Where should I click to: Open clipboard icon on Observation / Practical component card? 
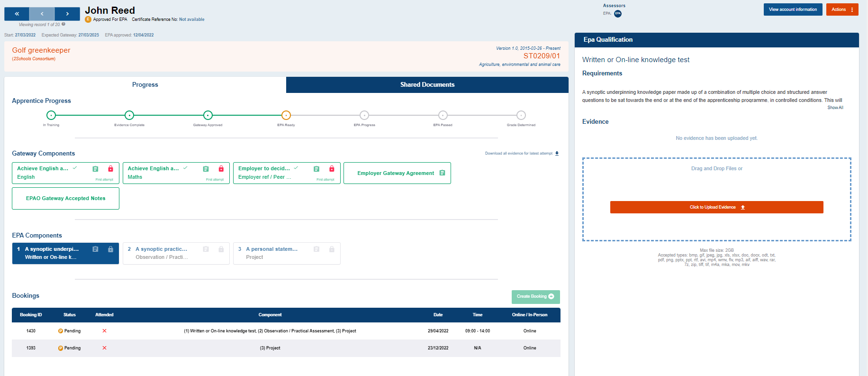206,249
